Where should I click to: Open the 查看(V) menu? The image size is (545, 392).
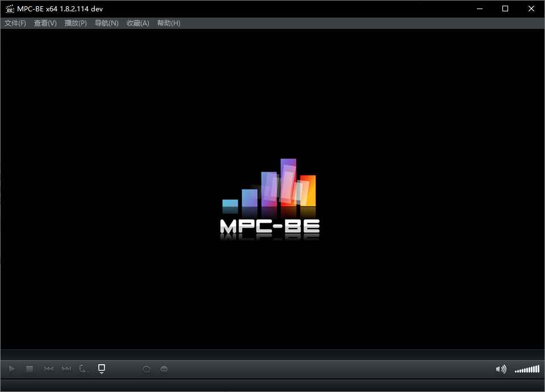click(44, 23)
